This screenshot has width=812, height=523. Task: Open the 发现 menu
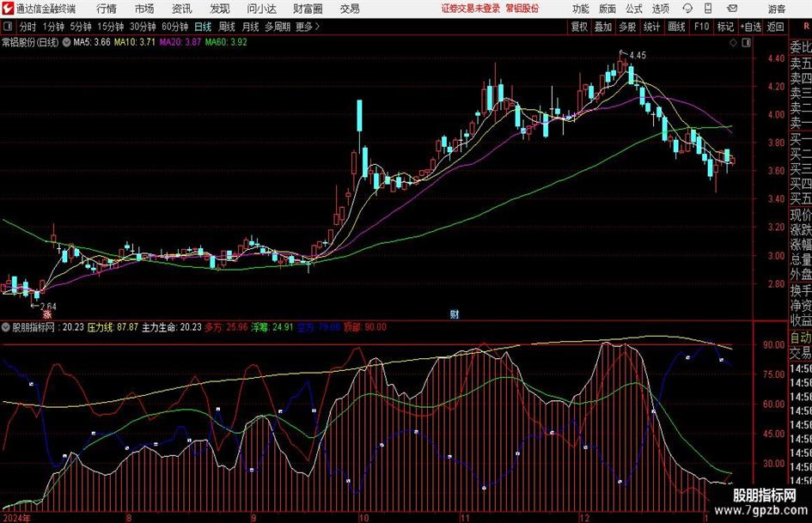(220, 9)
